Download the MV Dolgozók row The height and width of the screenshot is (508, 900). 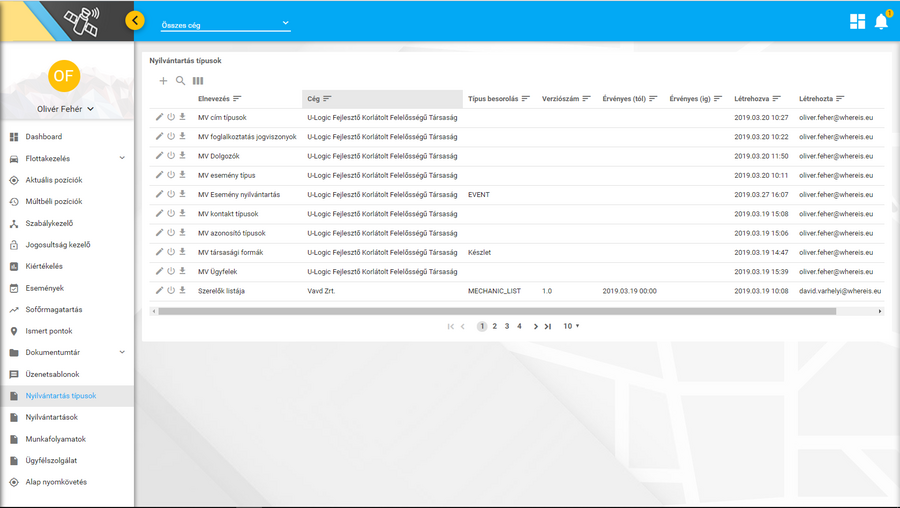pyautogui.click(x=183, y=156)
